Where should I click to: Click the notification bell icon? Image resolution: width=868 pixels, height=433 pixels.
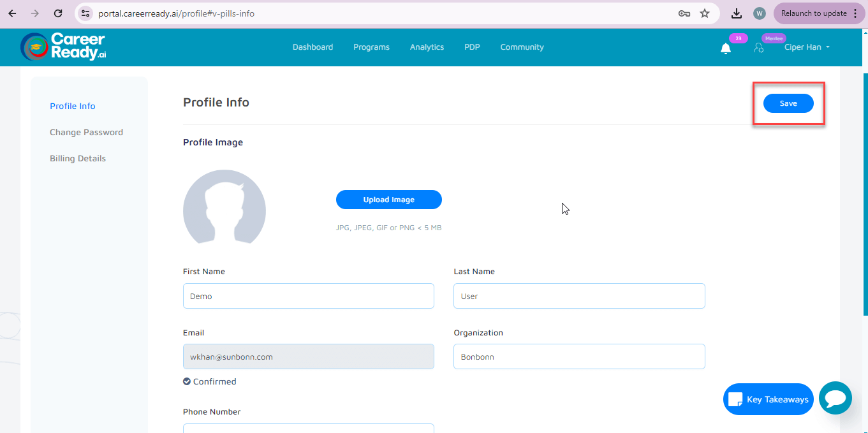pos(726,48)
